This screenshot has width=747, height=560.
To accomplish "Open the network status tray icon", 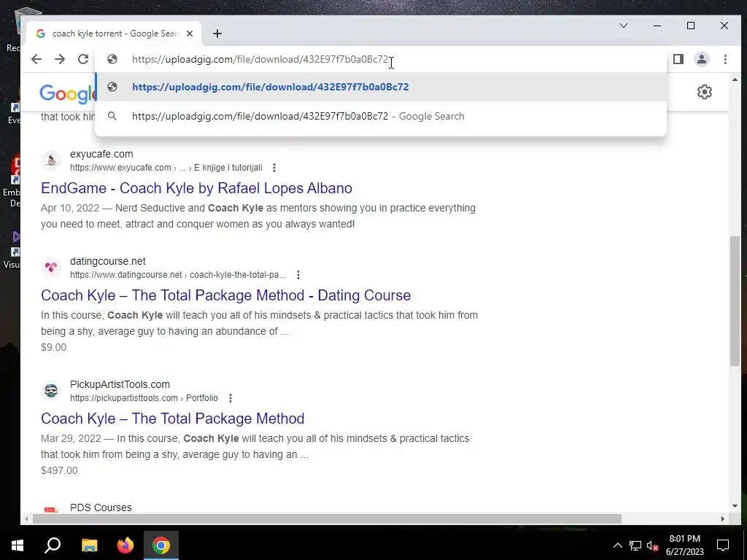I will pyautogui.click(x=635, y=545).
